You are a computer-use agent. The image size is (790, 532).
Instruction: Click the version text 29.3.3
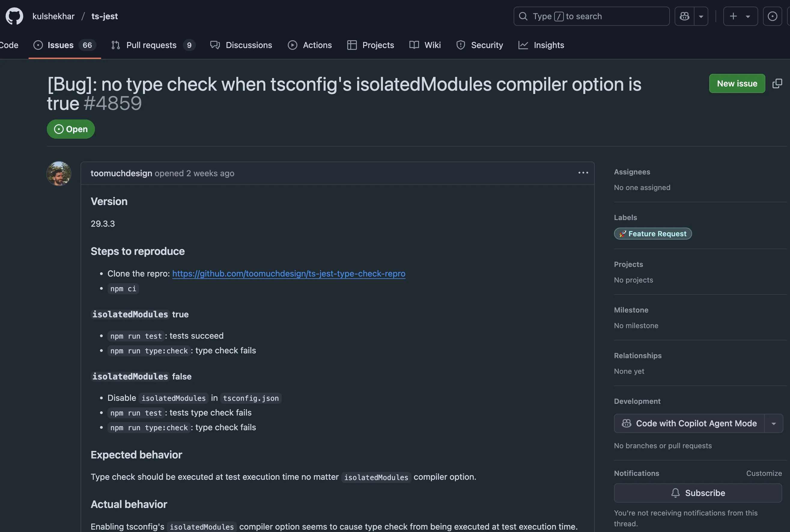(x=102, y=224)
